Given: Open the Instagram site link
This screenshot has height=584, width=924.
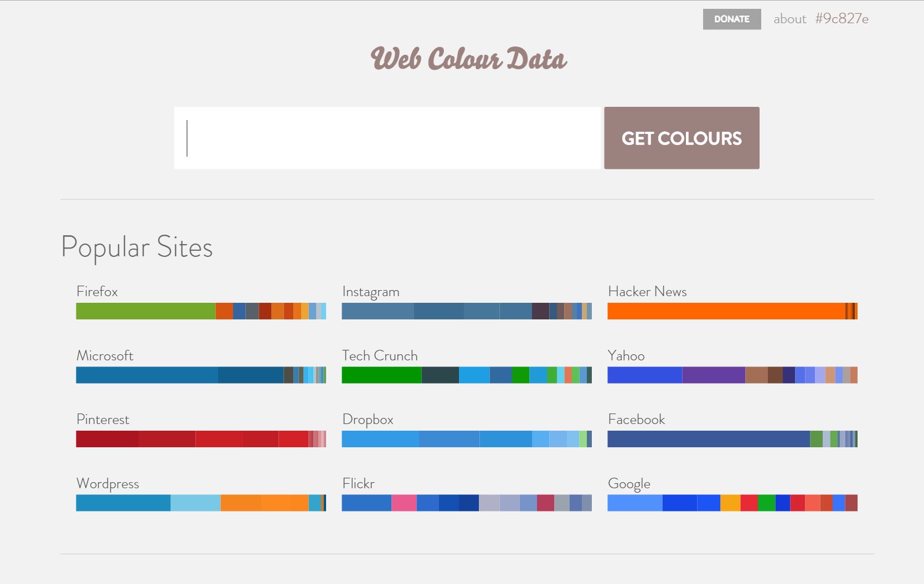Looking at the screenshot, I should 370,291.
